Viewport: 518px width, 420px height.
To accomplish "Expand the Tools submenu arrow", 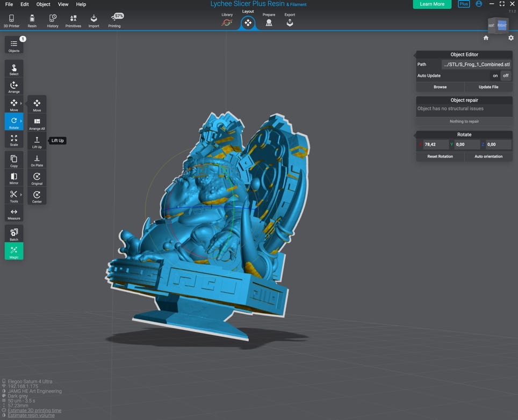I will coord(21,194).
